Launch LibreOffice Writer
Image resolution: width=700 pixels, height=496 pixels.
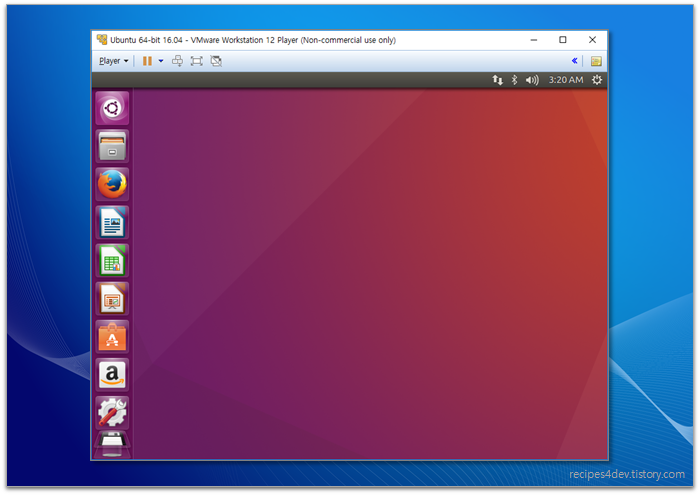[x=112, y=222]
